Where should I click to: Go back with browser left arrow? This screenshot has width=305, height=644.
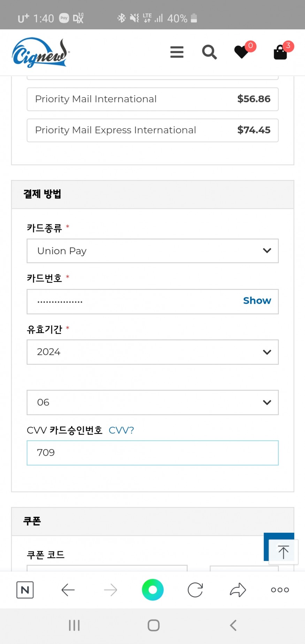[x=68, y=590]
